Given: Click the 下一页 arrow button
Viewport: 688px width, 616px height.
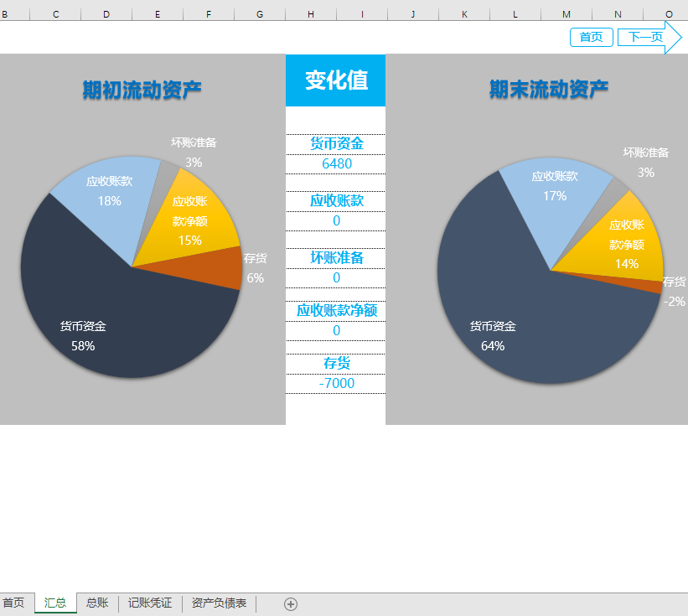Looking at the screenshot, I should tap(649, 37).
